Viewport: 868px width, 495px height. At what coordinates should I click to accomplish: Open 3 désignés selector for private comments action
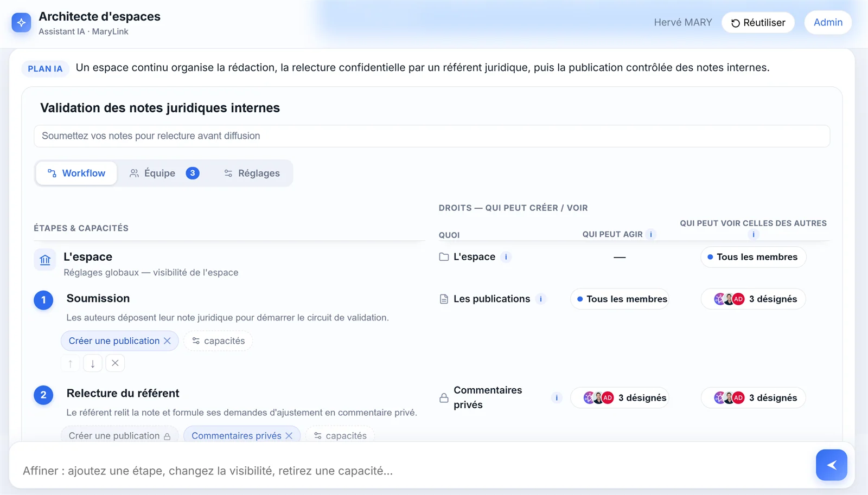(620, 398)
